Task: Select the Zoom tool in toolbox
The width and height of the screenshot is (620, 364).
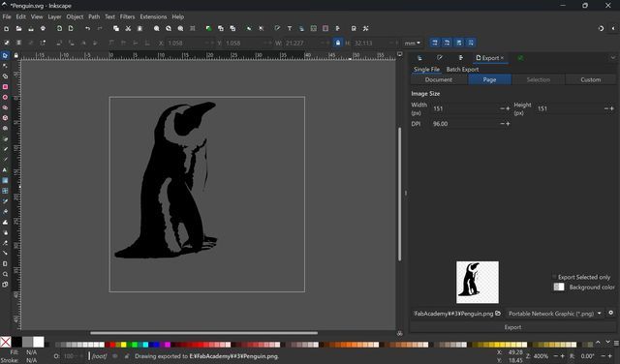Action: coord(5,274)
